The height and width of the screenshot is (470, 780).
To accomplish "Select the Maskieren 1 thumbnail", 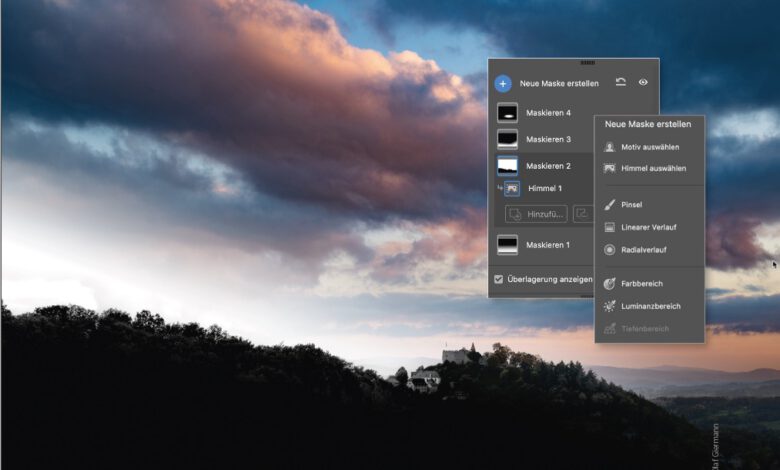I will [x=507, y=245].
